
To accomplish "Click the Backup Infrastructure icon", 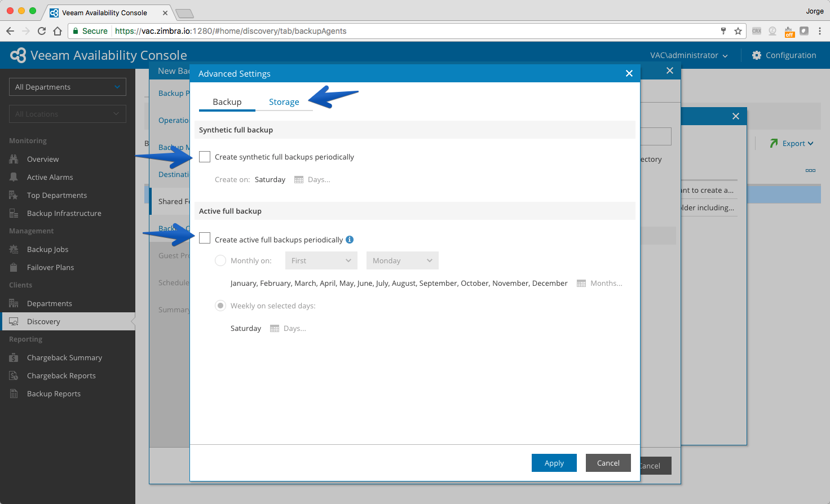I will click(14, 213).
